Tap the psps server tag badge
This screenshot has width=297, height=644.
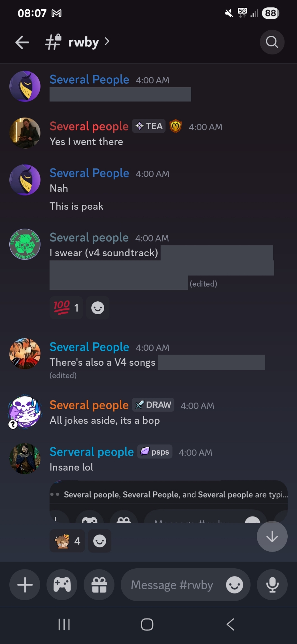155,452
